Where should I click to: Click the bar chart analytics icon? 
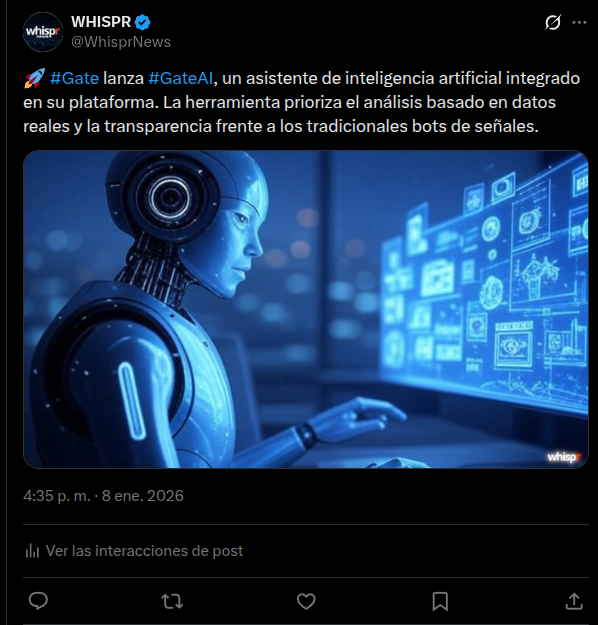point(32,551)
